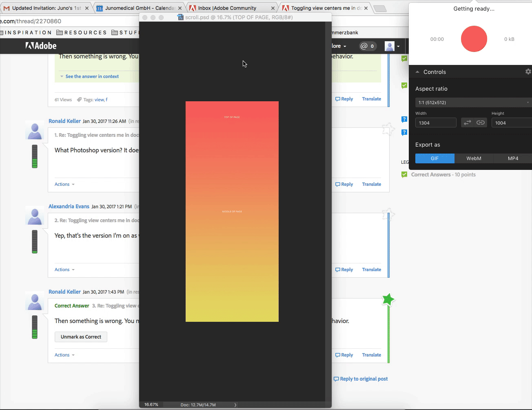Reply to Ronald Keller's 1:43 PM post

(x=344, y=355)
